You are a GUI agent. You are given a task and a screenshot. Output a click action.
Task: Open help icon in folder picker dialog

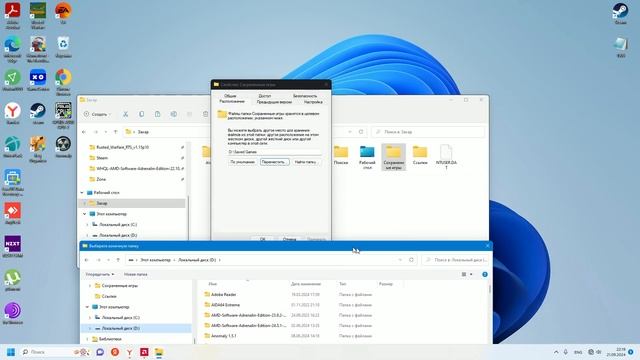pyautogui.click(x=485, y=274)
